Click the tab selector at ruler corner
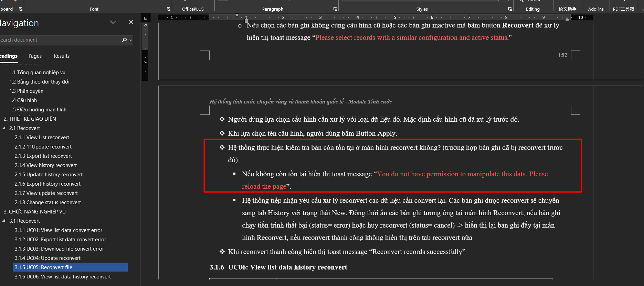 point(145,18)
